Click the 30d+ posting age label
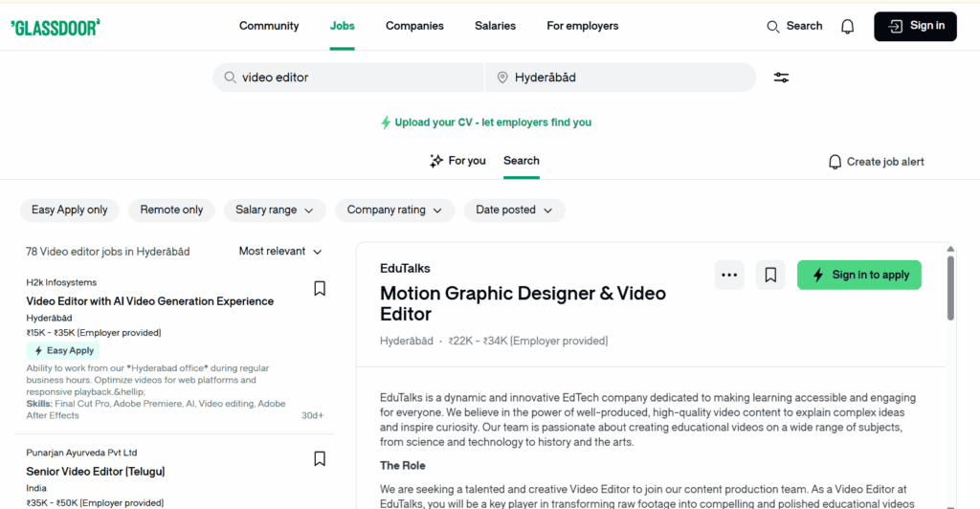 pyautogui.click(x=313, y=415)
